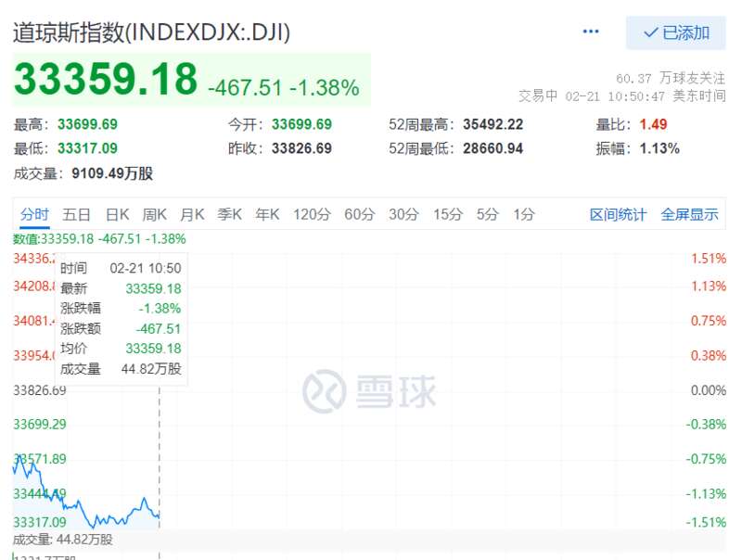Click the trading timestamp 02-21 10:50:47
Viewport: 742px width, 560px height.
[615, 96]
